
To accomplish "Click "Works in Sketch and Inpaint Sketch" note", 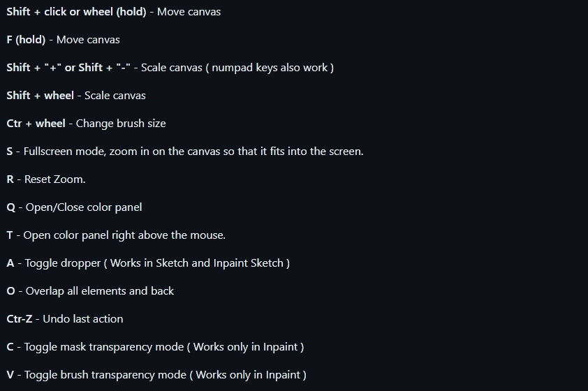I will pos(197,263).
